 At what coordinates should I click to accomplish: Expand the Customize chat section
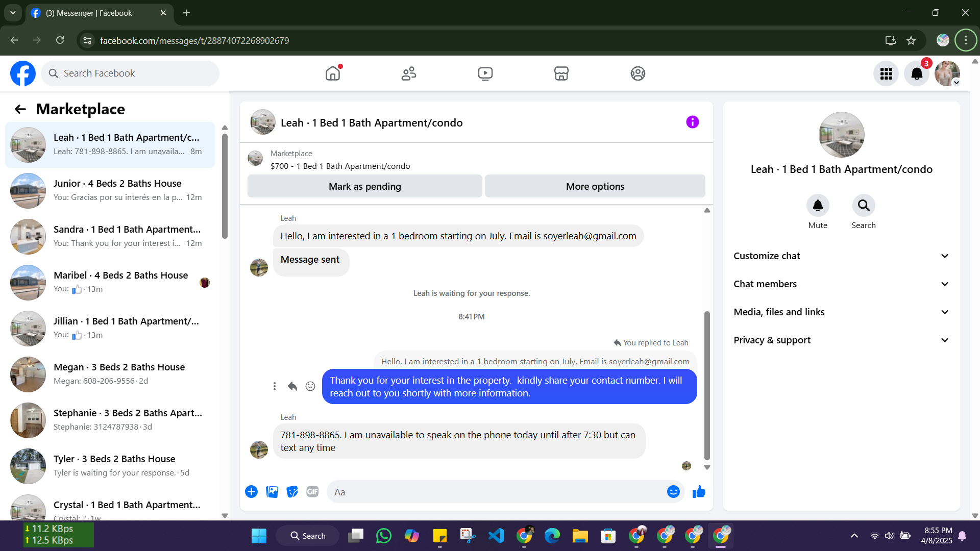(841, 256)
